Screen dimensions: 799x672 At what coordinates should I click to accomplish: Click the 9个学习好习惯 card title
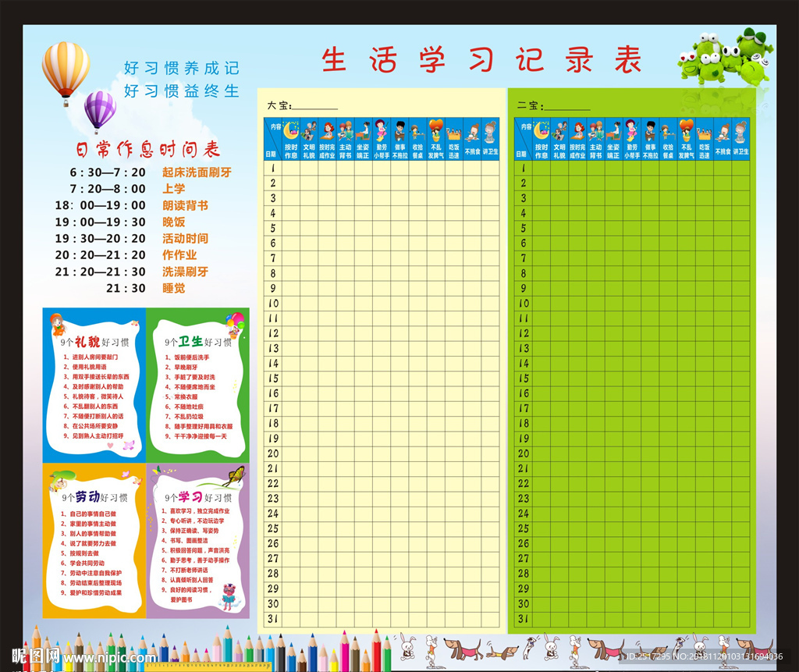197,497
